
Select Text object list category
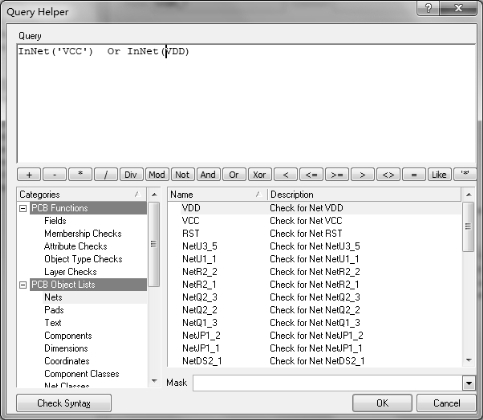[53, 323]
